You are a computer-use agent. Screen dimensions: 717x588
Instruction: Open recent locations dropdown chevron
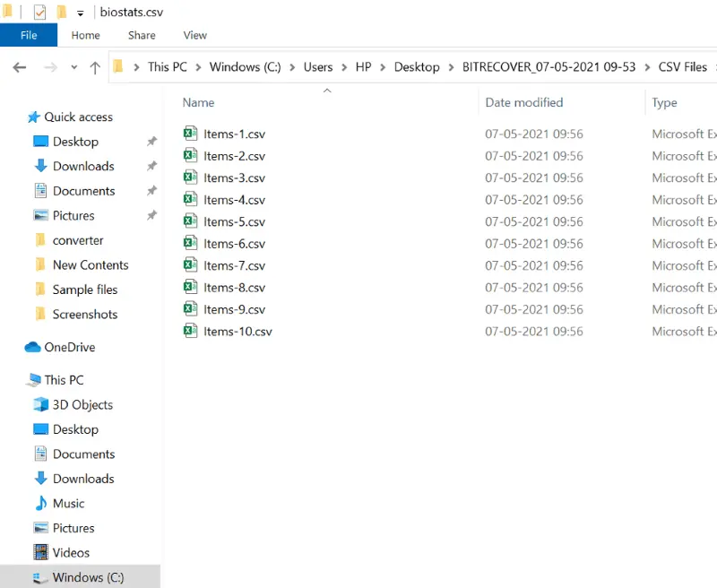pyautogui.click(x=73, y=67)
